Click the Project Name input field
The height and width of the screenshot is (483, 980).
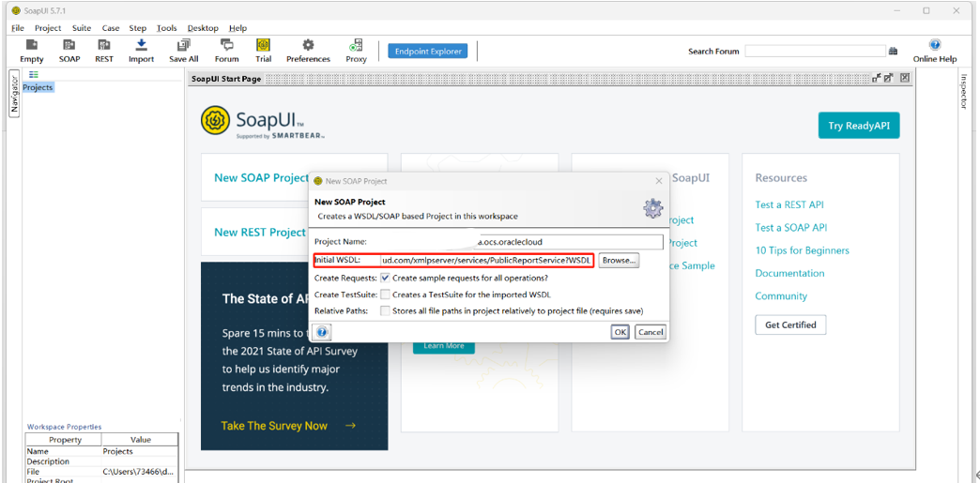click(521, 242)
